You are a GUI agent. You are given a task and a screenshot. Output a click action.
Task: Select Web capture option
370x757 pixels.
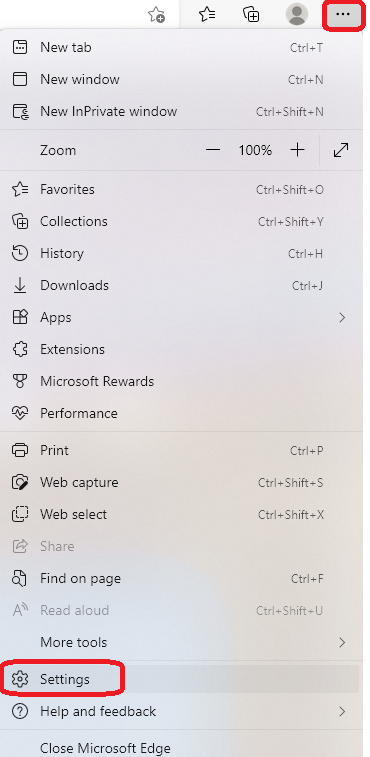[181, 482]
